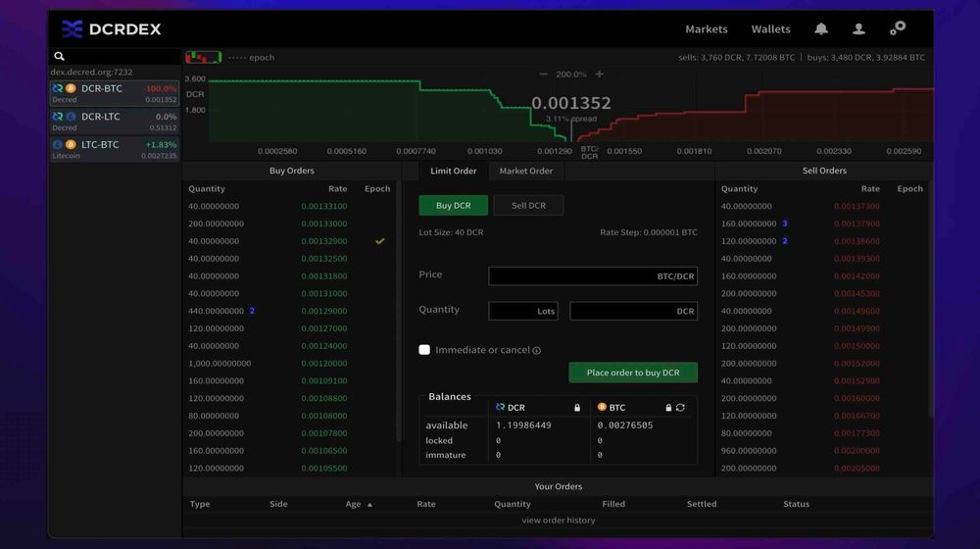Click the Age column sort arrow
This screenshot has height=549, width=980.
tap(369, 505)
